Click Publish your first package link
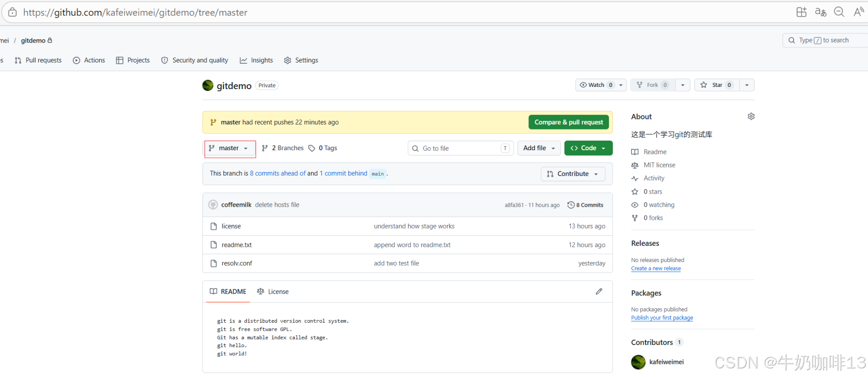The image size is (868, 377). click(662, 318)
